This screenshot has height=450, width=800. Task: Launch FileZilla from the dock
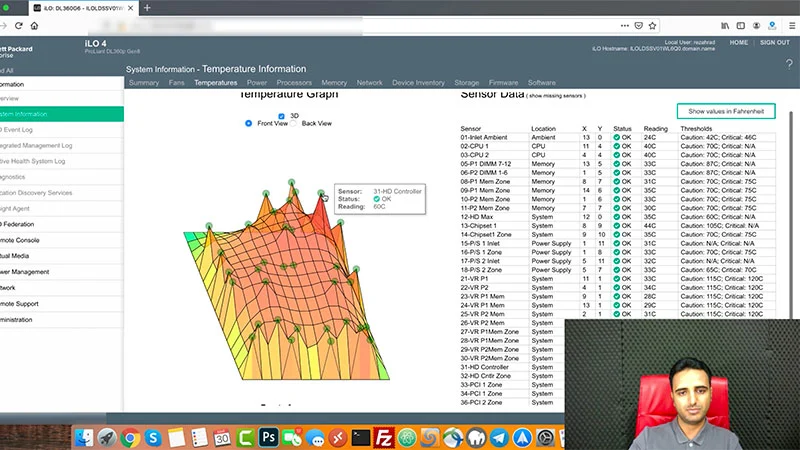pos(385,437)
